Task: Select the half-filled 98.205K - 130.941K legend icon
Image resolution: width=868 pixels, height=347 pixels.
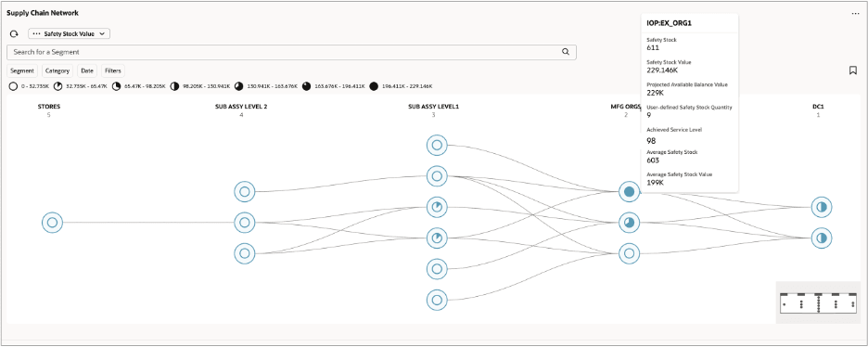Action: pos(174,86)
